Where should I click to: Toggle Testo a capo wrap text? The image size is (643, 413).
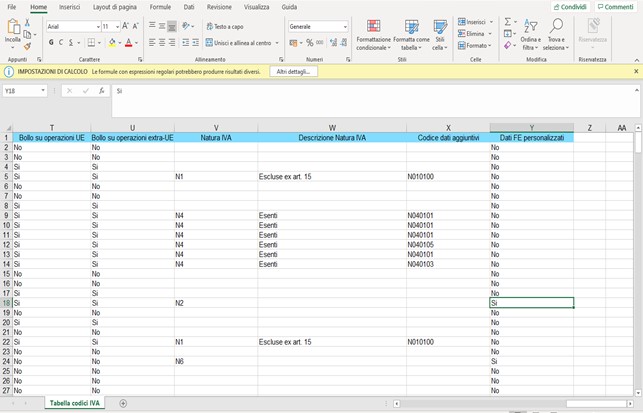(225, 26)
